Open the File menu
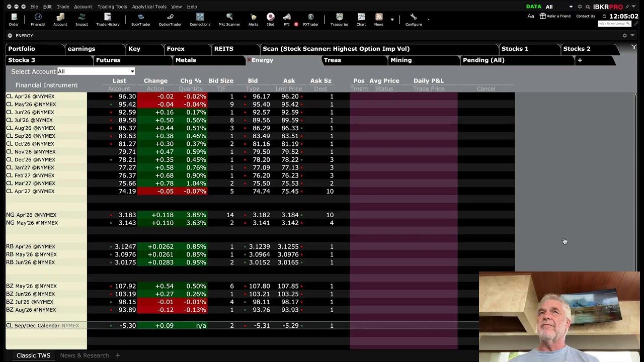The height and width of the screenshot is (362, 644). pyautogui.click(x=34, y=7)
